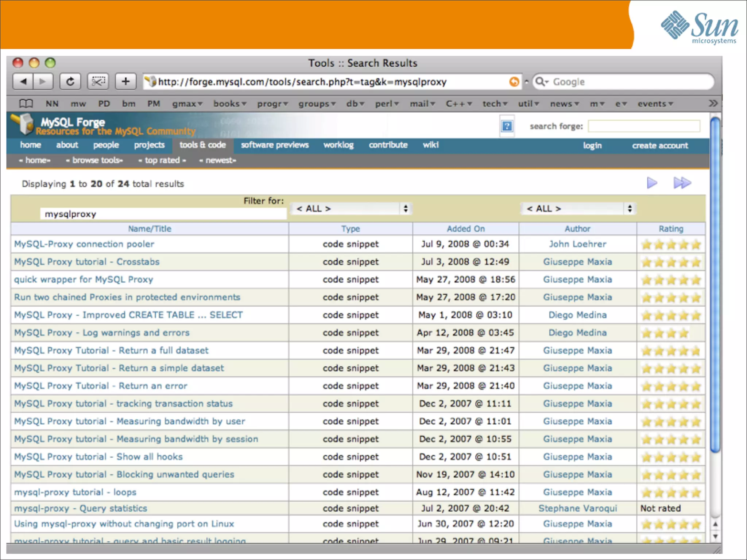Click rating stars for connection pooler row
Image resolution: width=747 pixels, height=560 pixels.
pyautogui.click(x=671, y=244)
